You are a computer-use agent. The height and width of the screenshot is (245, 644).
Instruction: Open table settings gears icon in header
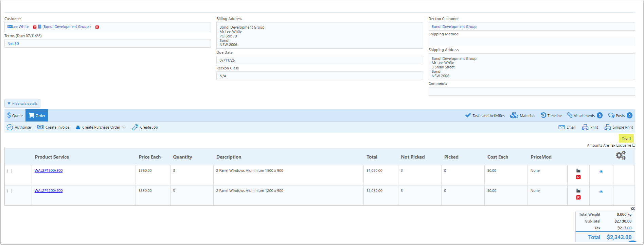(621, 156)
